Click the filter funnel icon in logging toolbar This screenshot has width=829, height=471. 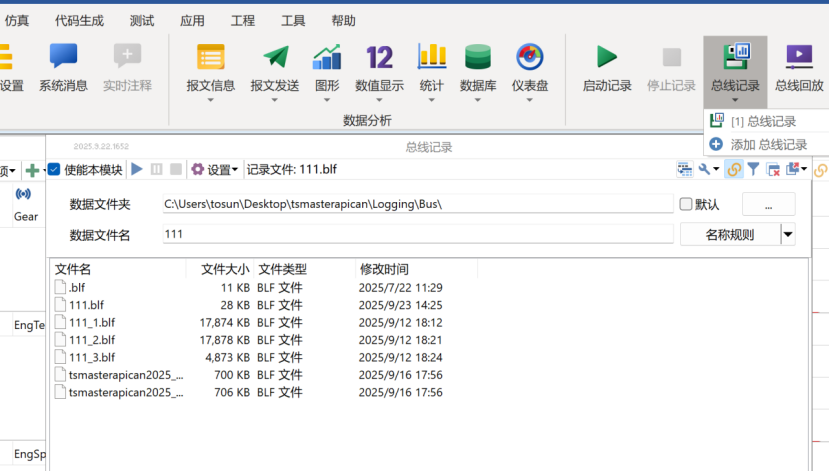[754, 170]
